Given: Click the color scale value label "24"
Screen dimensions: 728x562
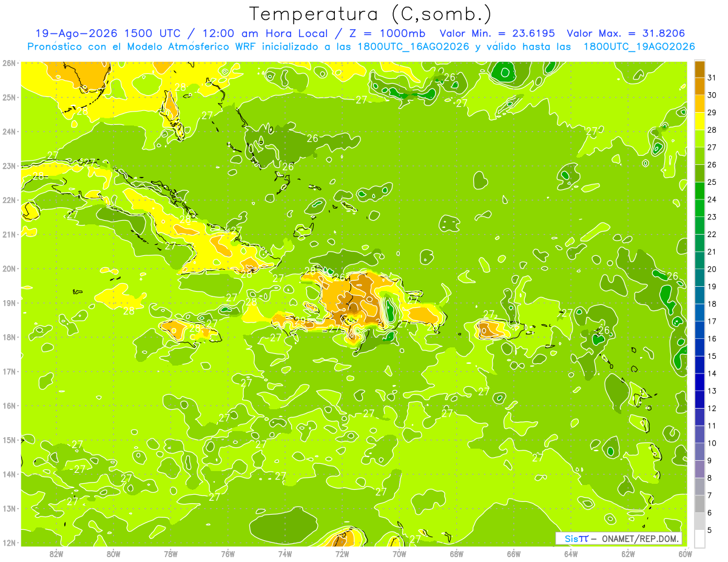Looking at the screenshot, I should (x=712, y=199).
